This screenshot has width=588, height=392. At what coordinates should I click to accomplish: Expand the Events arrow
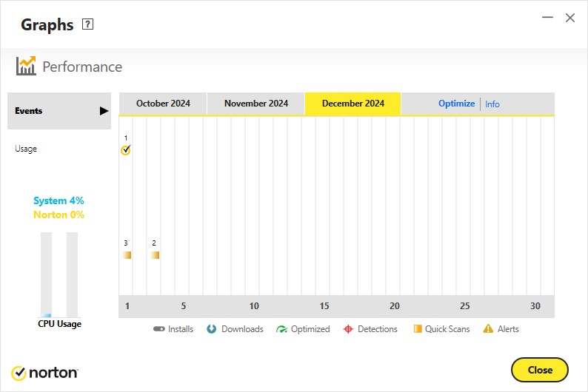click(x=104, y=111)
